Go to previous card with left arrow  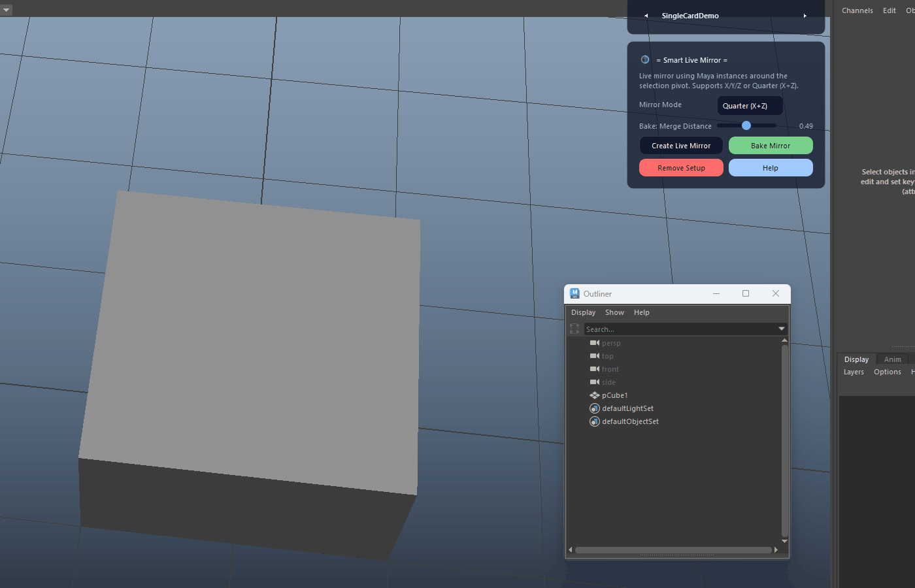click(x=646, y=16)
